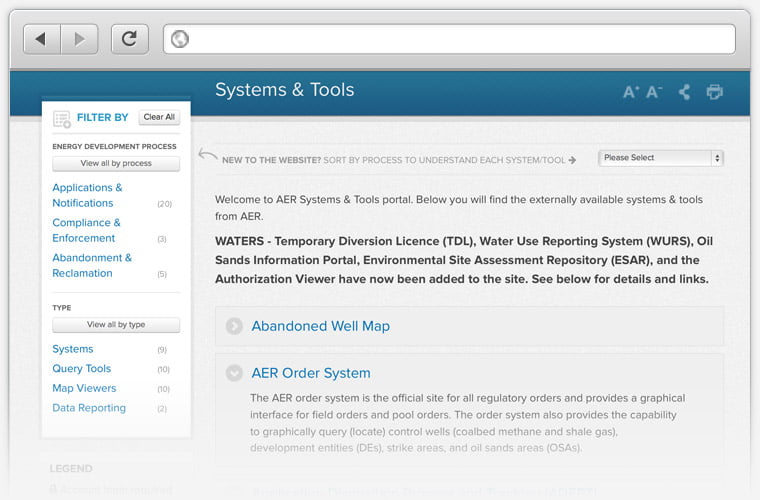Viewport: 760px width, 500px height.
Task: Click the 'TYPE' section label
Action: point(62,308)
